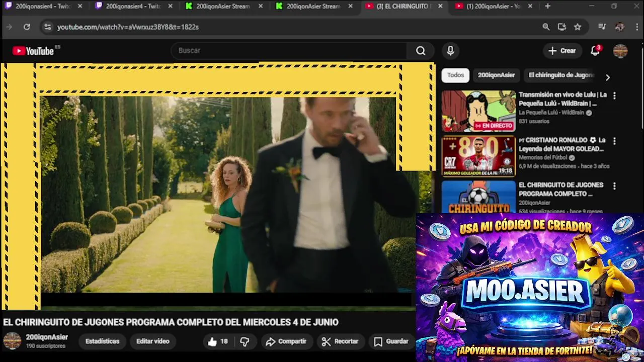Click video title EL CHIRINGUITO DE JUGONES PROGRAMA COMPLETO
This screenshot has height=362, width=644.
click(171, 322)
